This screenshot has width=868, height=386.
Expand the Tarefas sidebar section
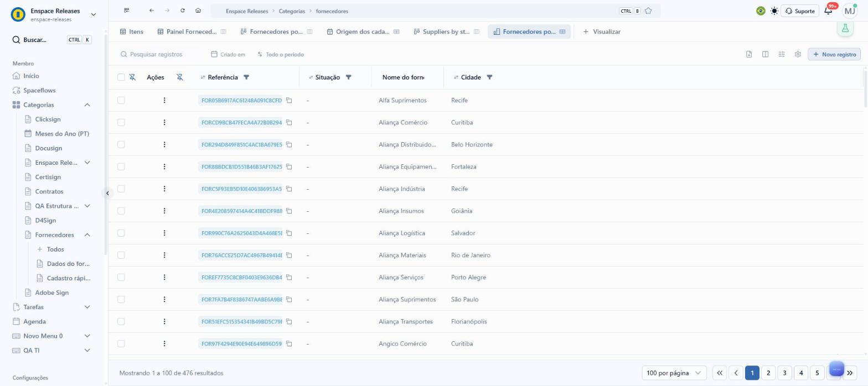(87, 307)
